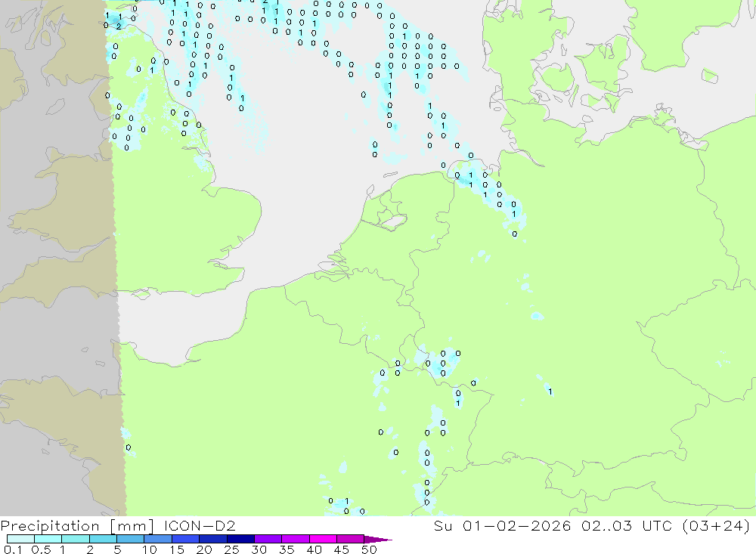Click the "(03+24)" forecast offset text
Image resolution: width=756 pixels, height=554 pixels.
click(x=717, y=526)
